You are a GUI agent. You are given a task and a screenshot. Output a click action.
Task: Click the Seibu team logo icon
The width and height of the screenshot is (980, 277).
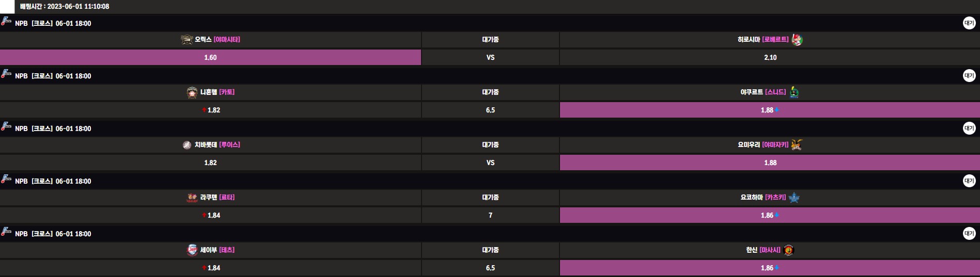[192, 250]
